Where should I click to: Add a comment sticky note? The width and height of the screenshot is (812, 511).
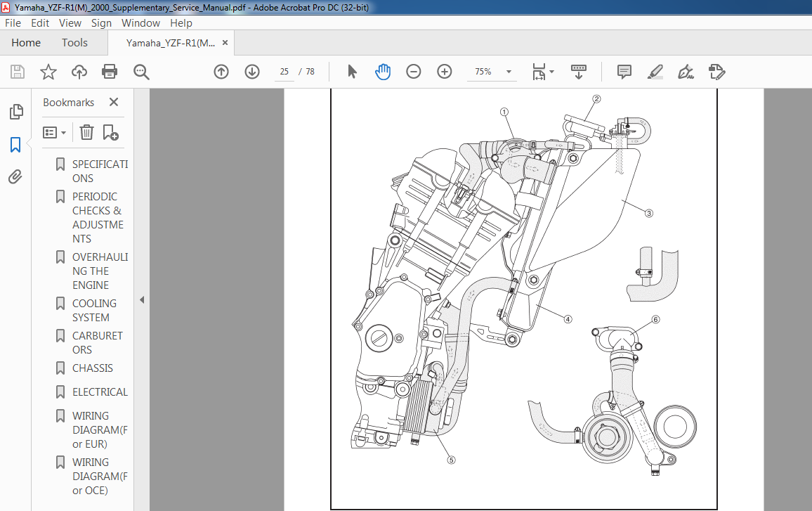pos(624,72)
